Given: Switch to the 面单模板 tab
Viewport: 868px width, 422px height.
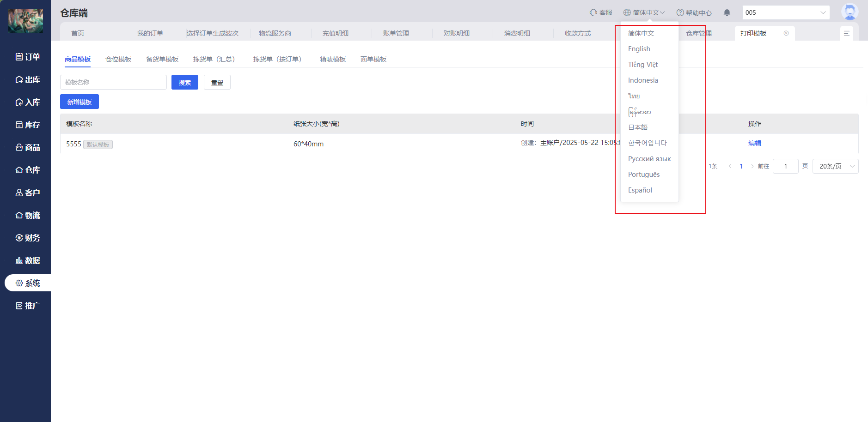Looking at the screenshot, I should tap(373, 59).
